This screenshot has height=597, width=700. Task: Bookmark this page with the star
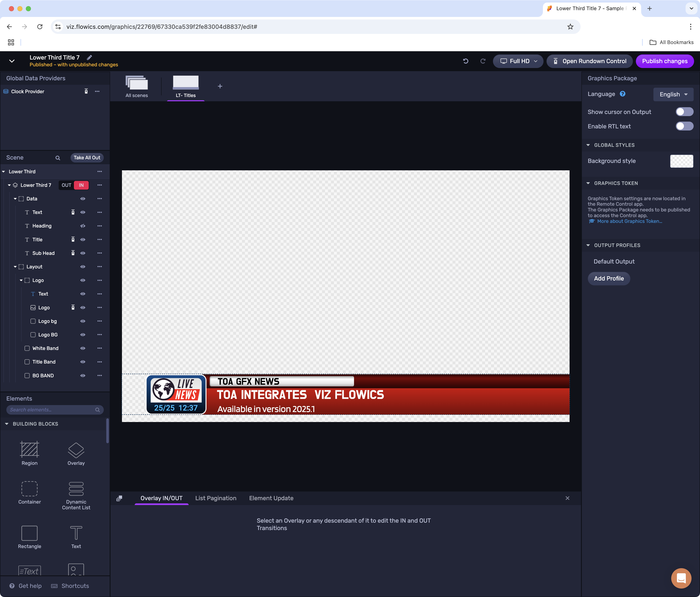point(570,27)
